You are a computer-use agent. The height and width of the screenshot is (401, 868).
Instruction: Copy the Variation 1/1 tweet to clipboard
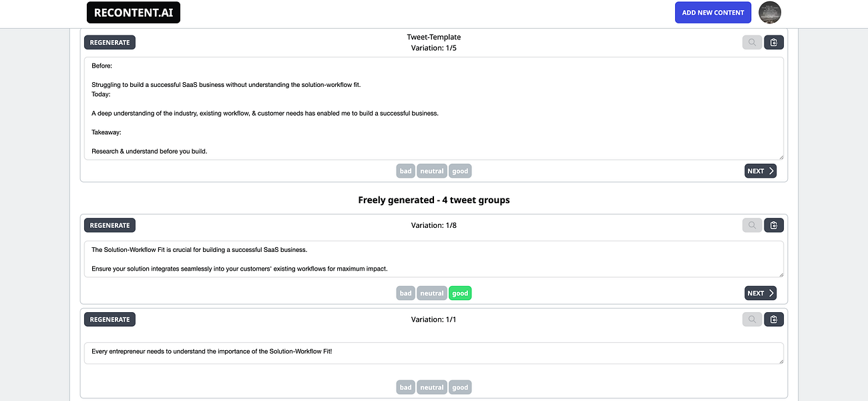(x=774, y=319)
